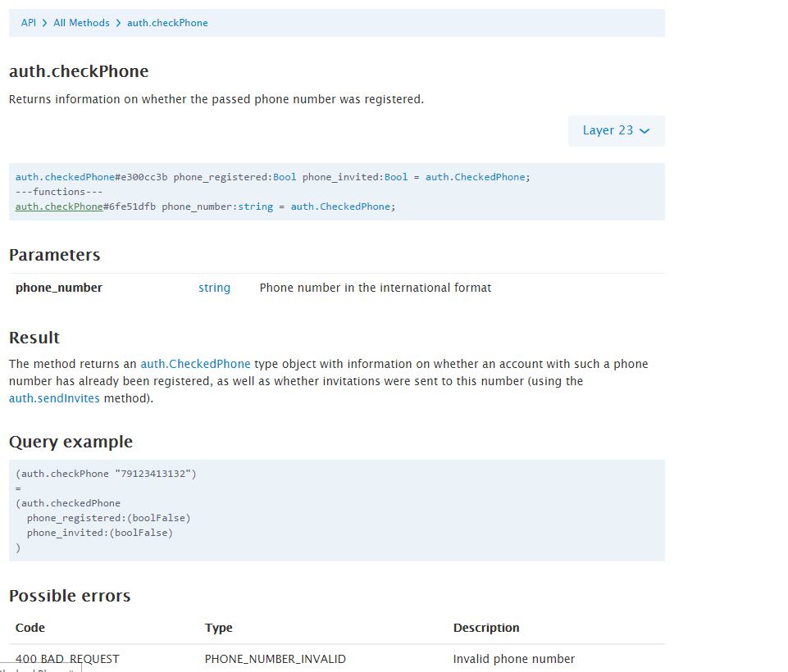Open the Layer 23 dropdown
The image size is (788, 672).
tap(608, 130)
